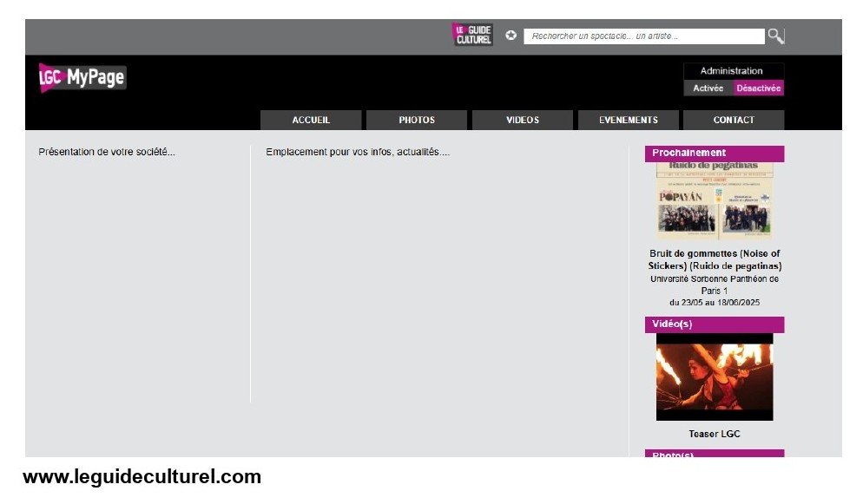Click the Administration label
The image size is (863, 504).
click(731, 71)
